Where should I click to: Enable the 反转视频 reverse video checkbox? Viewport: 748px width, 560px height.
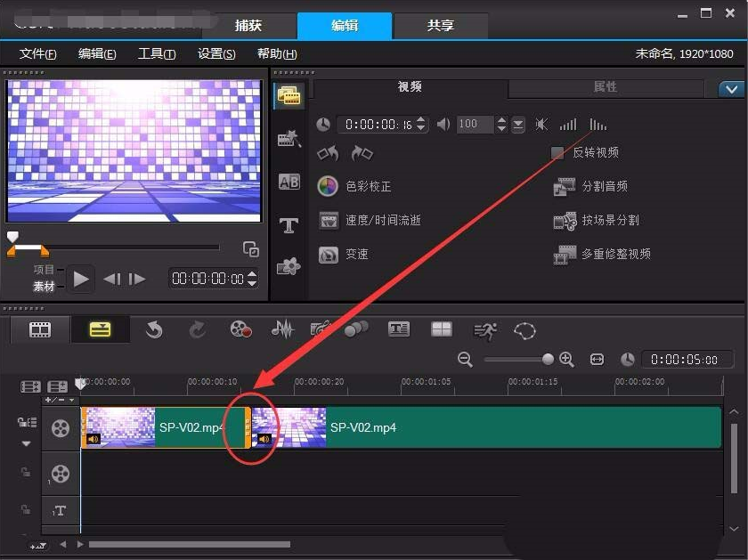(x=557, y=151)
